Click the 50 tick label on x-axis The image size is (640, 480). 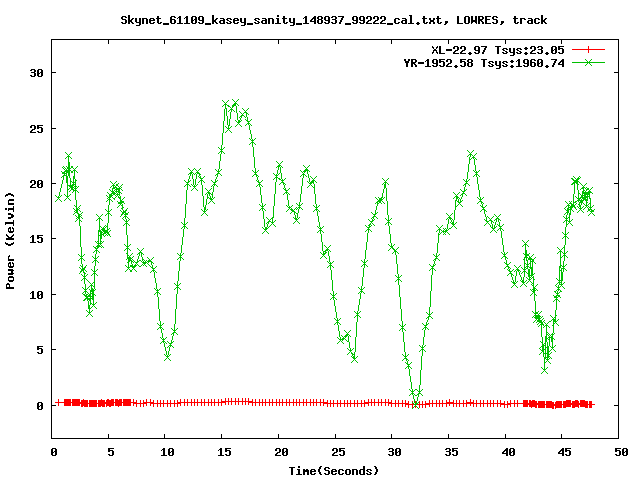click(621, 452)
